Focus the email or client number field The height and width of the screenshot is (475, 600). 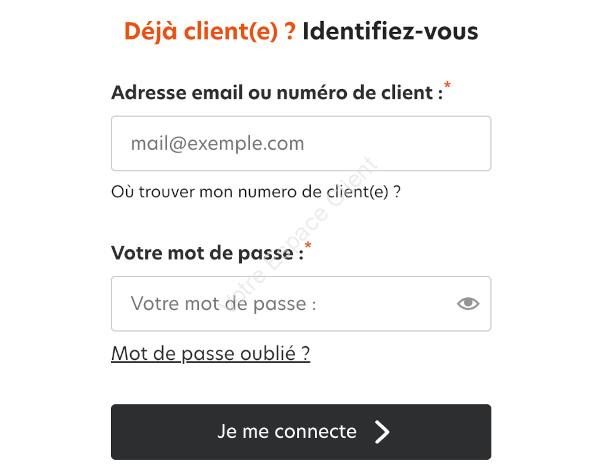tap(301, 144)
